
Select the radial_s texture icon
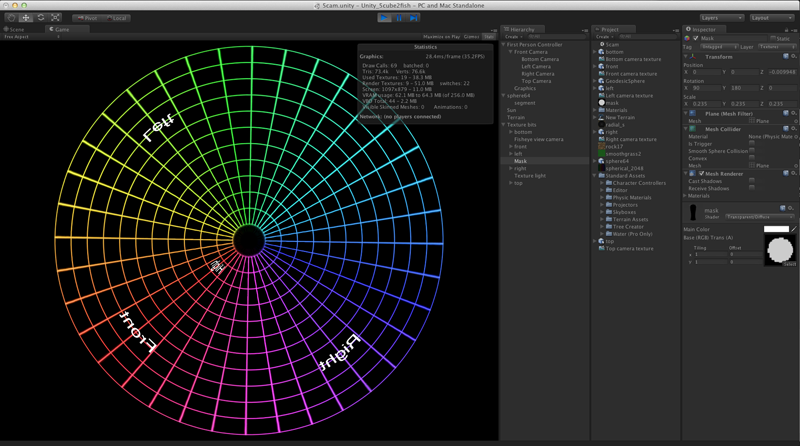602,125
